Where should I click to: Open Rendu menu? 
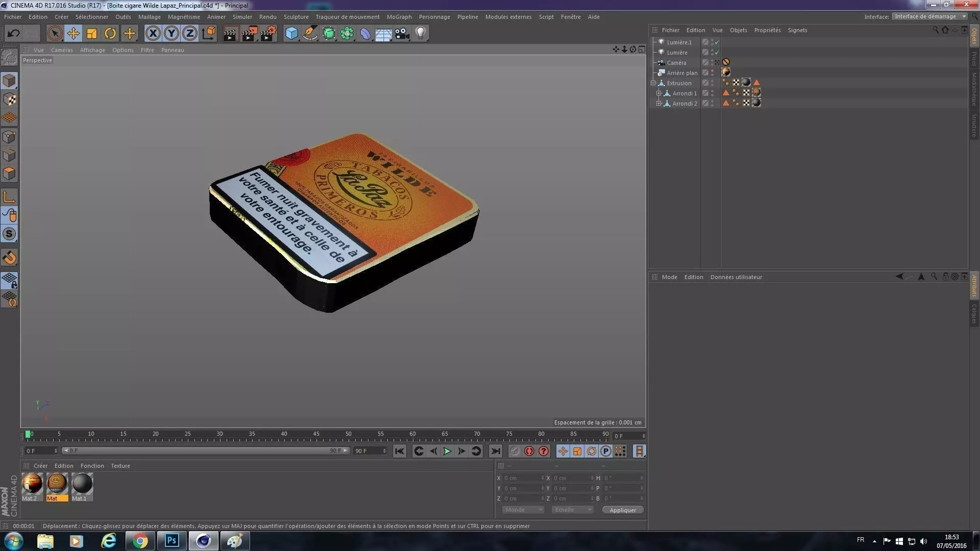tap(267, 17)
